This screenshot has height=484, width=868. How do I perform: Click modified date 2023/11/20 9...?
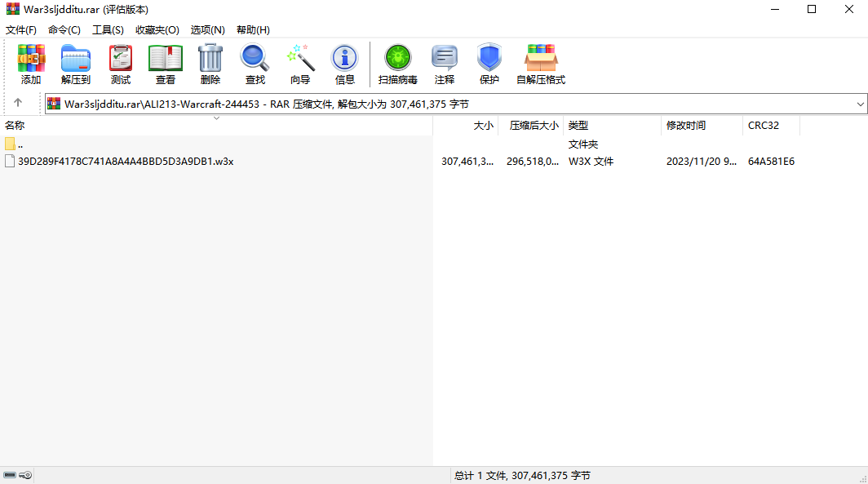[x=702, y=161]
